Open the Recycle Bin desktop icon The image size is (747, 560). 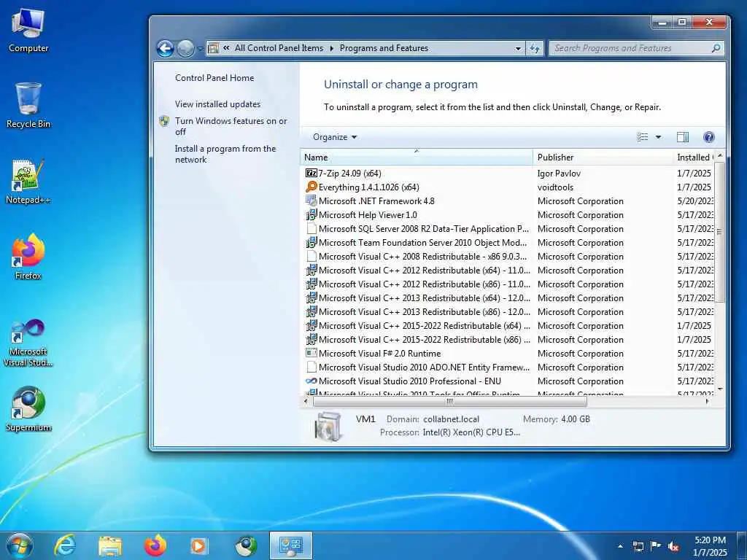[x=28, y=106]
